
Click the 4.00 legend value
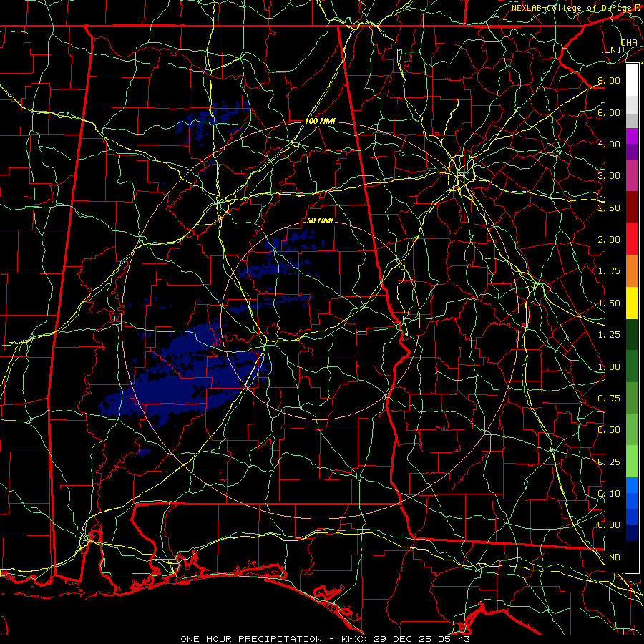point(609,144)
